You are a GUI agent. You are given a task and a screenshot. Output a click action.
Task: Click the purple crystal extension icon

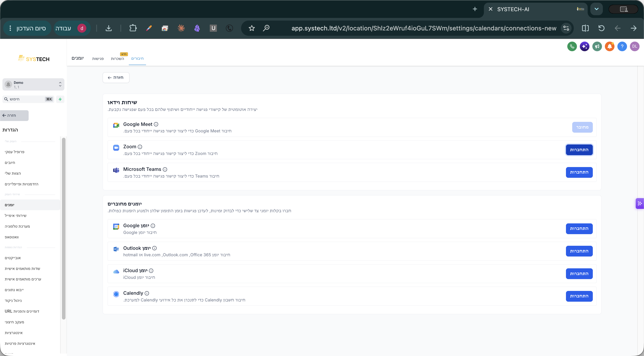pos(197,28)
